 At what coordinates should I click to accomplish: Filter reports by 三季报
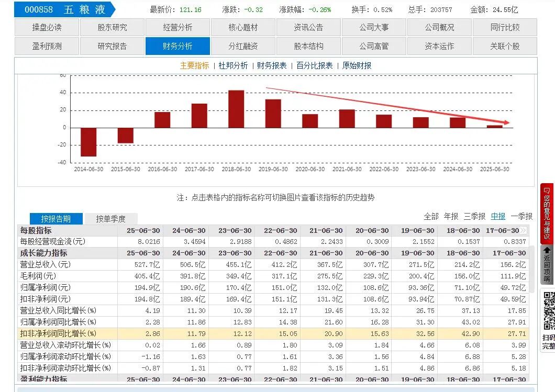point(475,216)
